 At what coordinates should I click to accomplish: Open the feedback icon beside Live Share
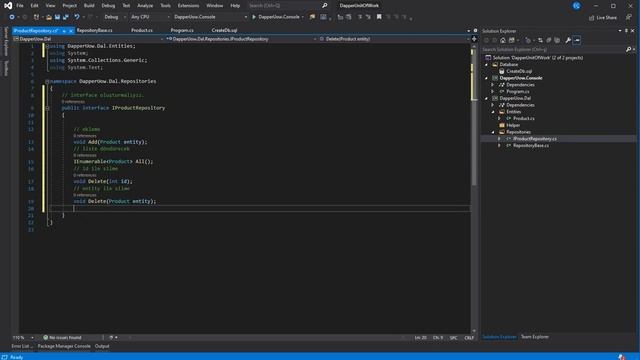629,17
